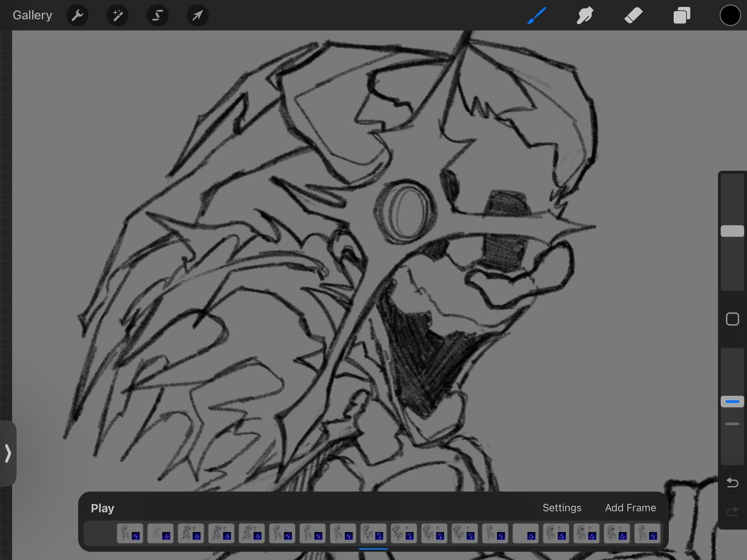This screenshot has width=747, height=560.
Task: Open the black color picker circle
Action: tap(730, 16)
